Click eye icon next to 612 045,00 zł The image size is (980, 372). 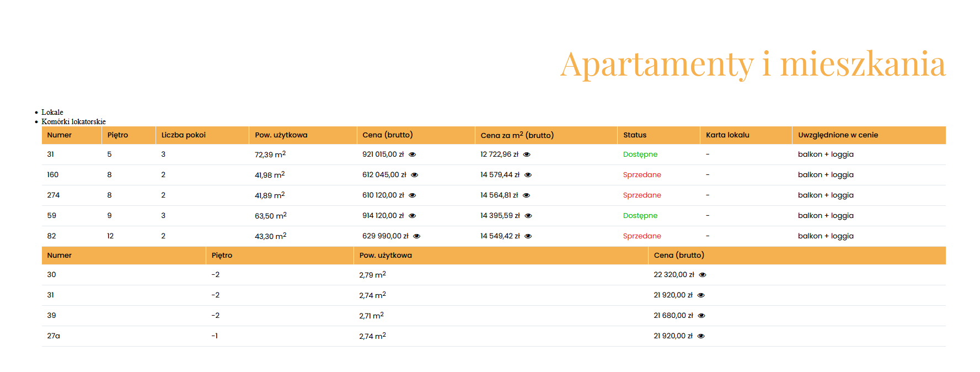click(415, 175)
